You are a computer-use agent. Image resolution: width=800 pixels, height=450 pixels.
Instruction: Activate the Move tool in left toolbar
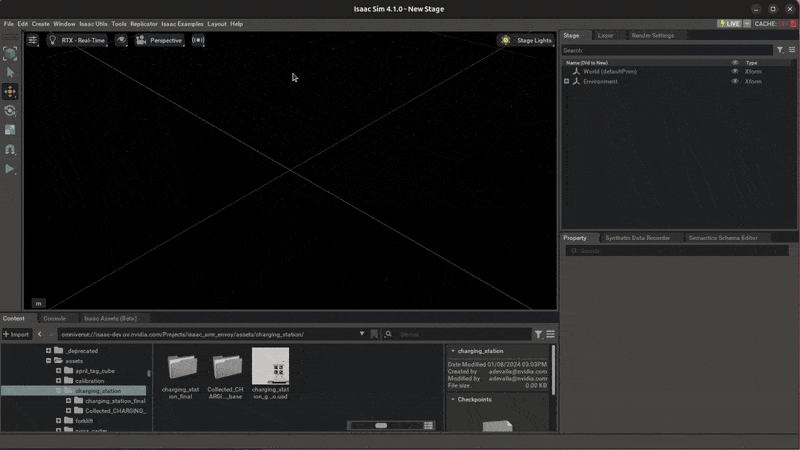tap(10, 92)
